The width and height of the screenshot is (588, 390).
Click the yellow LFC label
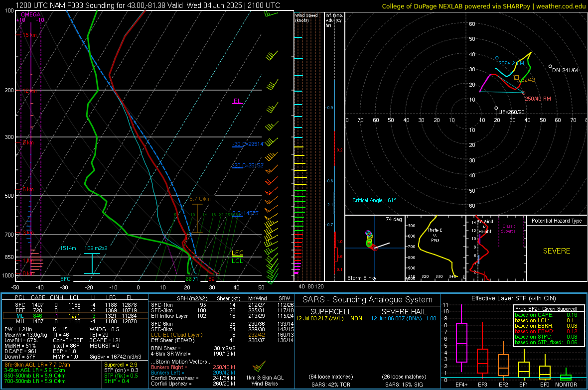click(x=237, y=253)
